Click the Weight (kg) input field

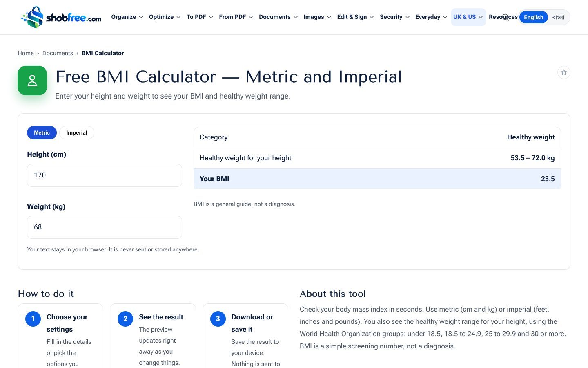(x=105, y=227)
